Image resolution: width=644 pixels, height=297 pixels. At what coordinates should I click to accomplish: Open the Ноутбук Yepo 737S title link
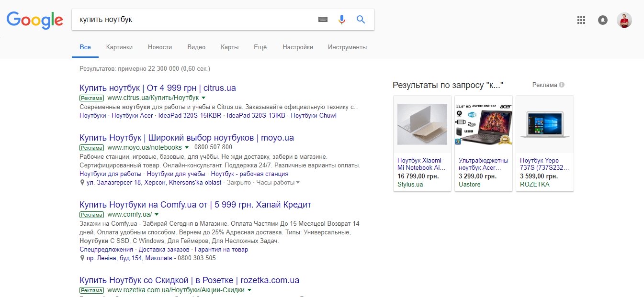544,164
